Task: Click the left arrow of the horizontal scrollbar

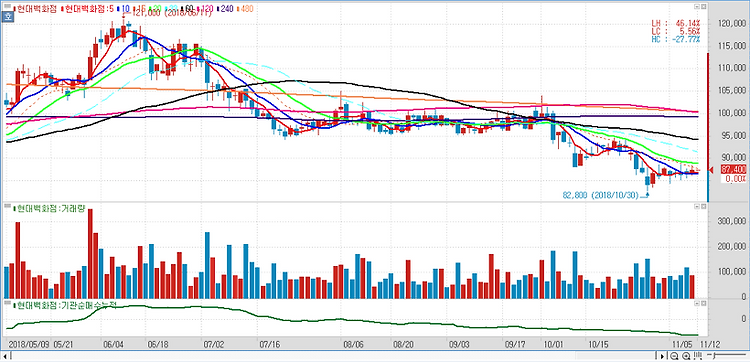Action: pyautogui.click(x=6, y=356)
